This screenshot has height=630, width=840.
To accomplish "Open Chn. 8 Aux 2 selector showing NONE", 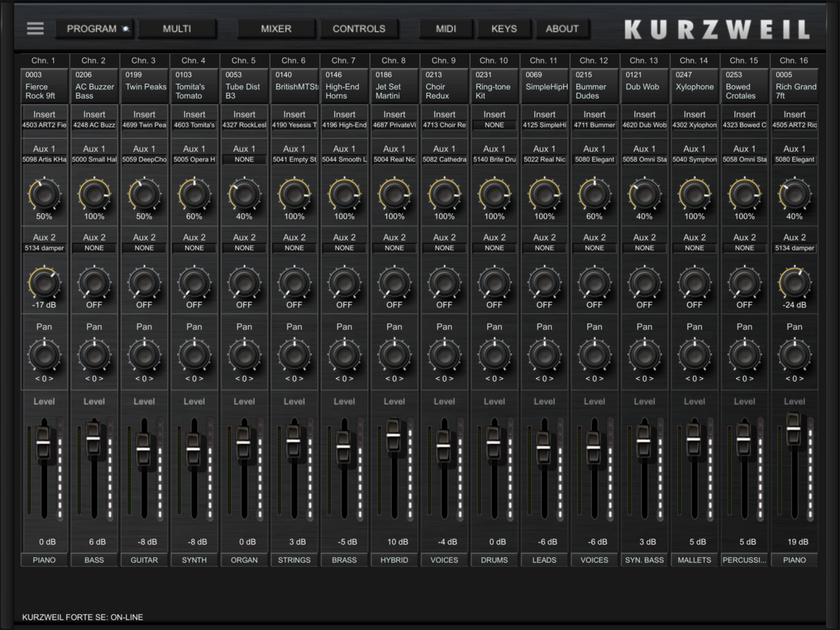I will pyautogui.click(x=394, y=248).
